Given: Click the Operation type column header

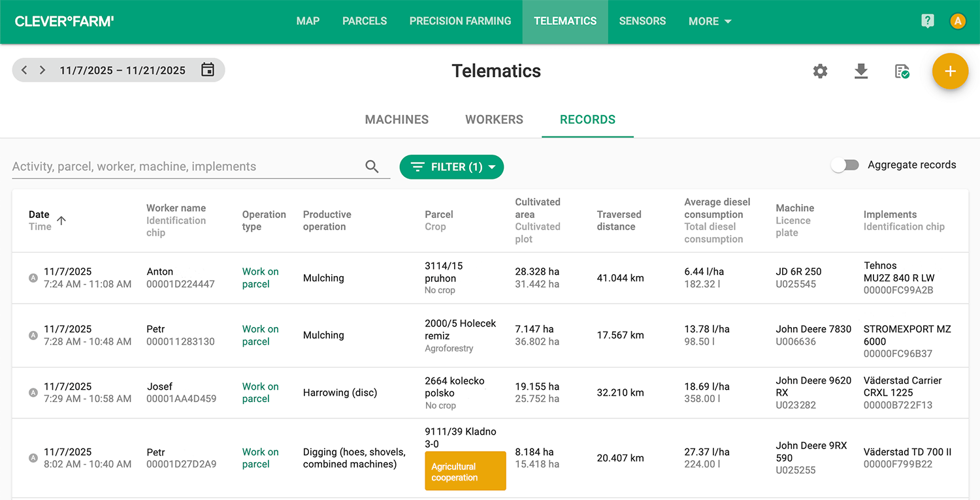Looking at the screenshot, I should (x=264, y=221).
